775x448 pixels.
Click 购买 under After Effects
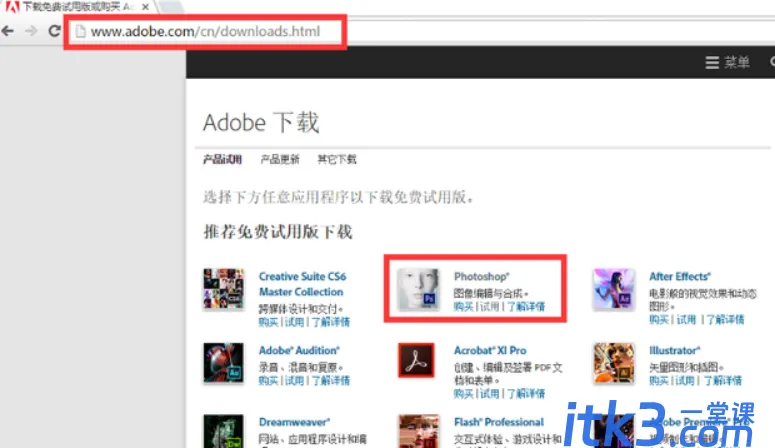tap(659, 319)
